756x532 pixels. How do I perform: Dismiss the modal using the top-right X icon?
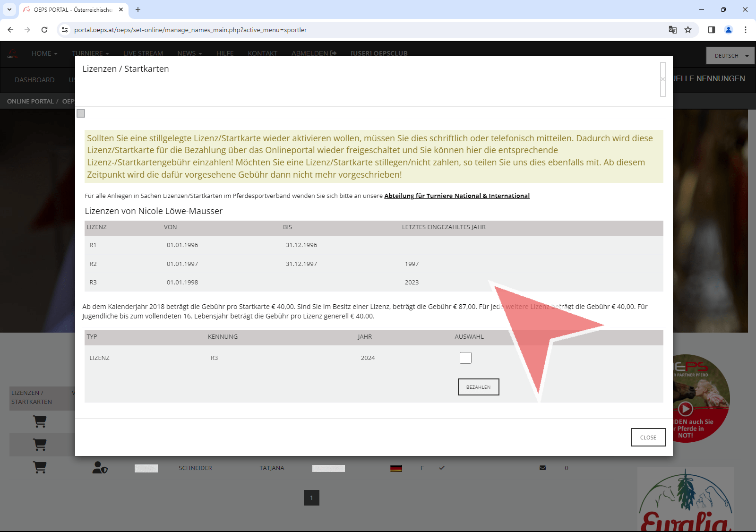coord(662,79)
